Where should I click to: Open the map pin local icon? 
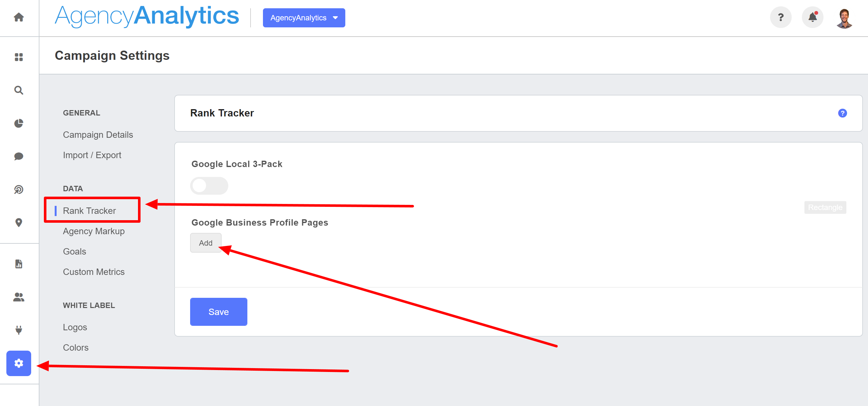coord(19,222)
